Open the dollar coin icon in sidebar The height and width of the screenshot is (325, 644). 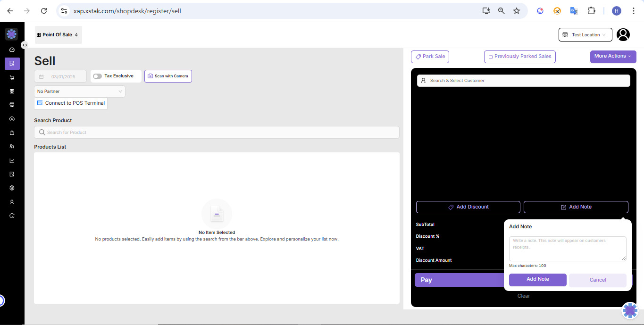pos(12,119)
